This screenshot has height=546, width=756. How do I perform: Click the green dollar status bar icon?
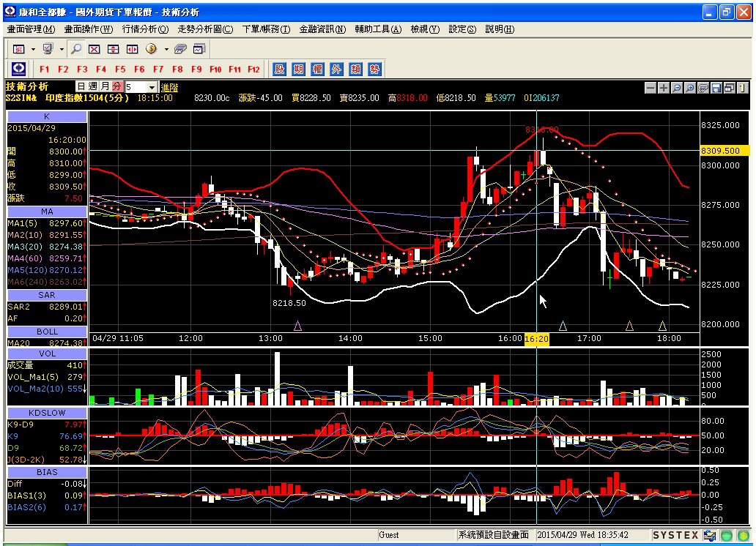coord(745,535)
